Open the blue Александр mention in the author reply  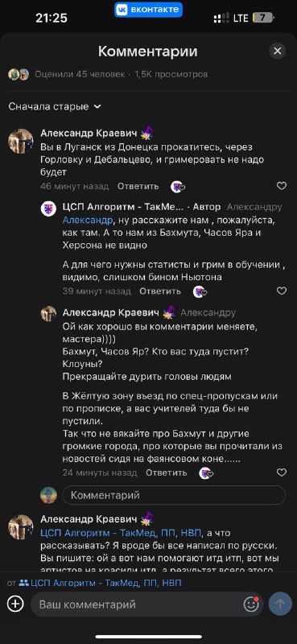tap(88, 220)
